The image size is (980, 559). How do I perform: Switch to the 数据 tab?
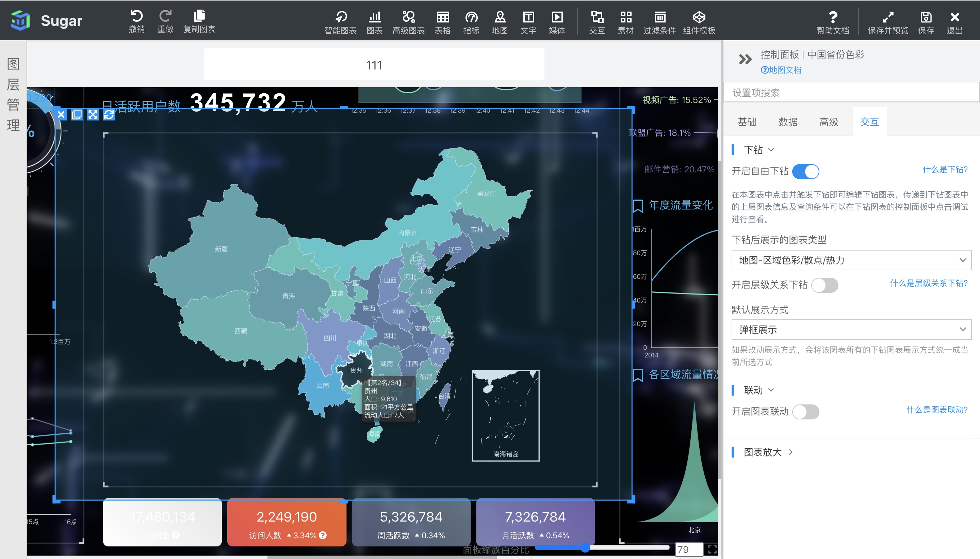point(788,122)
